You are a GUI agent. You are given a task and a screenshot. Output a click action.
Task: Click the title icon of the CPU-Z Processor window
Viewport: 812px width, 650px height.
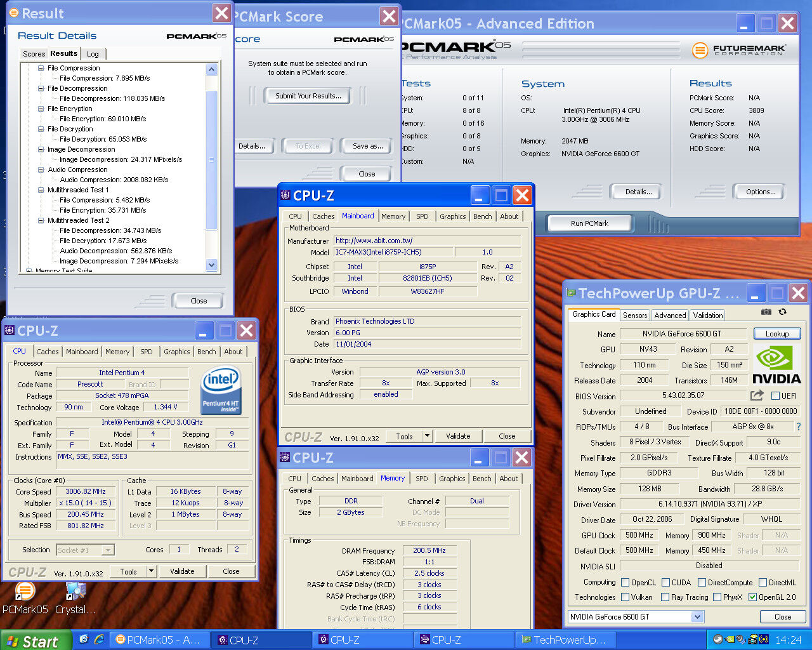10,330
